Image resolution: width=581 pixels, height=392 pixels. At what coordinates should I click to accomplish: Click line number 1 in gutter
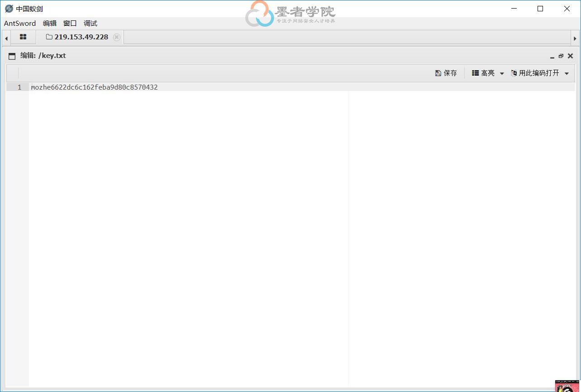(x=19, y=87)
